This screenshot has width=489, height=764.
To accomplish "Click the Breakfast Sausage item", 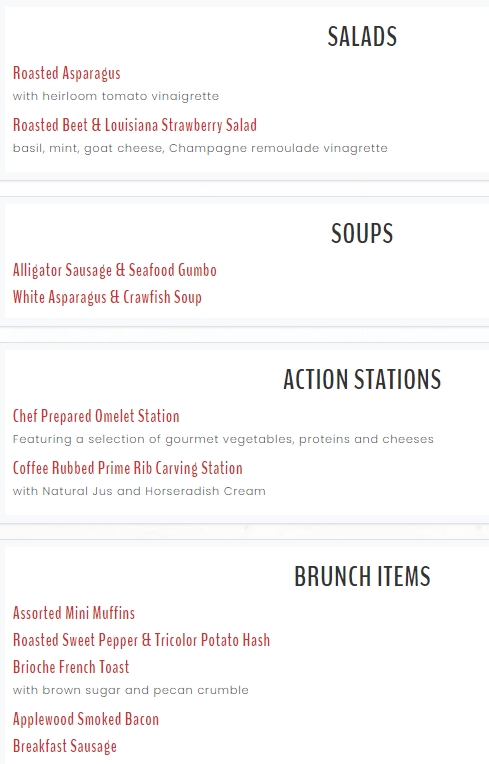I will tap(65, 746).
